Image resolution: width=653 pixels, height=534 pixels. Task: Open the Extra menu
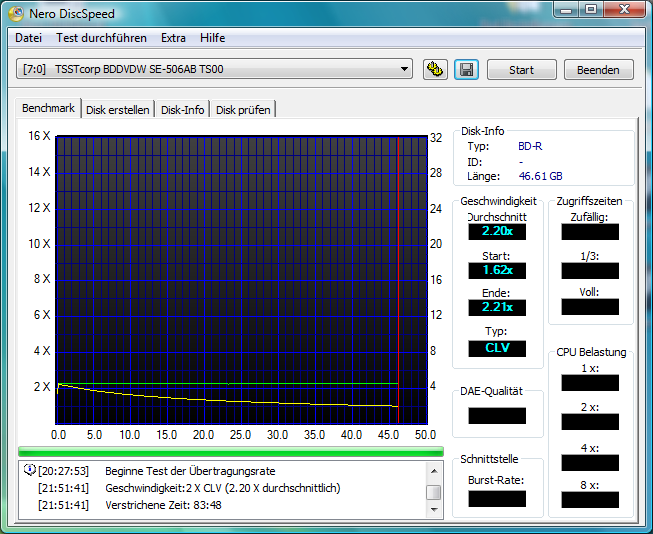173,38
